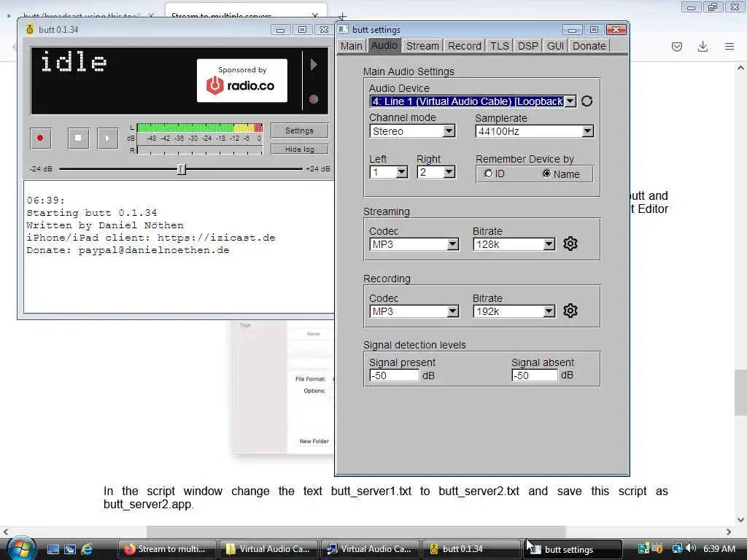Switch to the Donate tab
The width and height of the screenshot is (747, 560).
tap(589, 46)
